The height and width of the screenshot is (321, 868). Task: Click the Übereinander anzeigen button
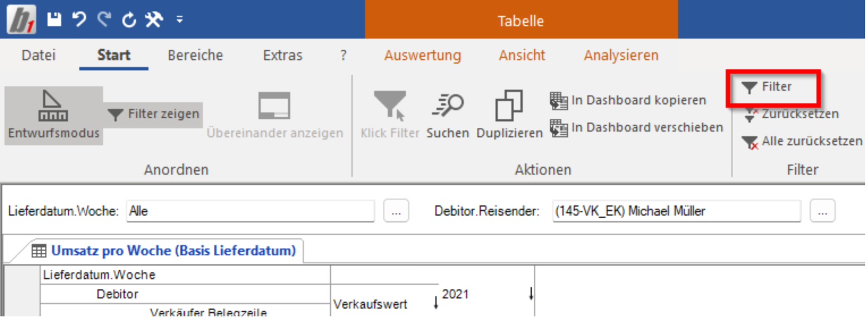[275, 115]
